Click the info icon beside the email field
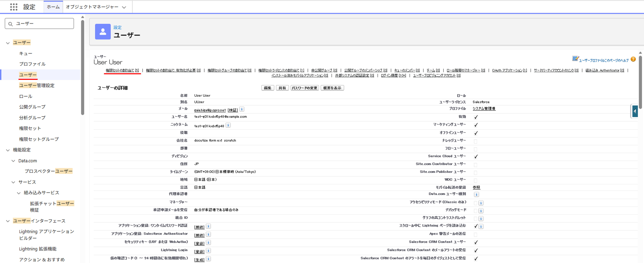Viewport: 644px width, 263px height. [242, 109]
